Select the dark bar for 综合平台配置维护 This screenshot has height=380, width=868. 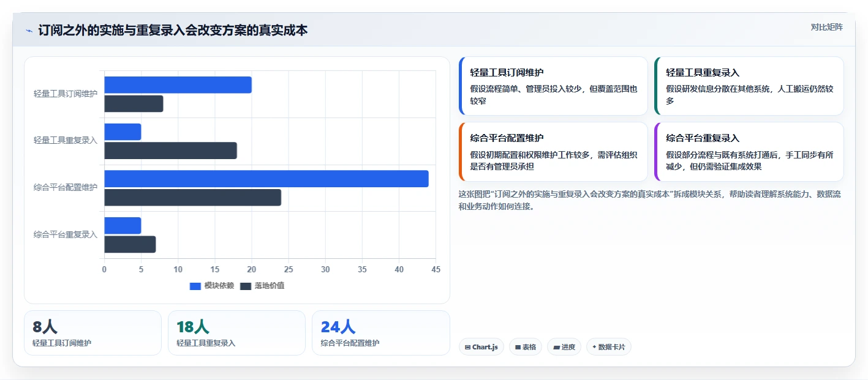[x=192, y=198]
